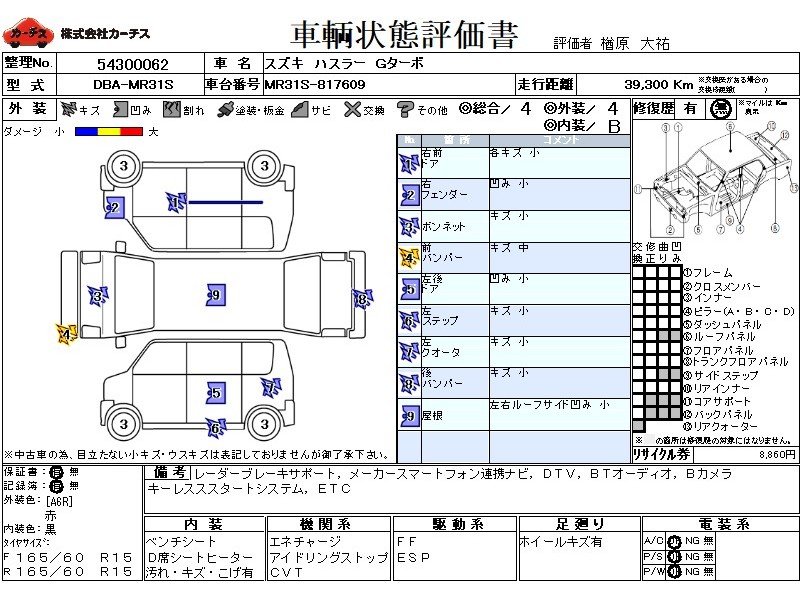Select the 割れ crack legend icon
The image size is (800, 600).
pos(172,109)
